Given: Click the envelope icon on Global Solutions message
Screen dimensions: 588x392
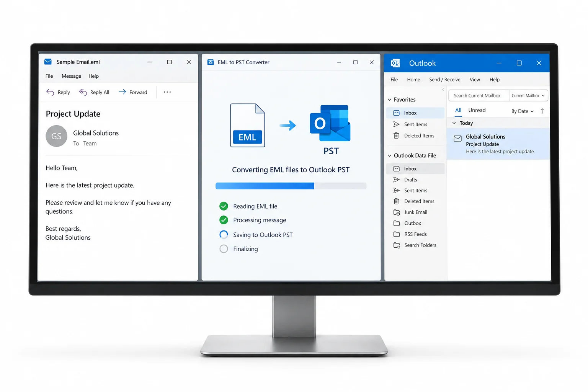Looking at the screenshot, I should [x=457, y=139].
